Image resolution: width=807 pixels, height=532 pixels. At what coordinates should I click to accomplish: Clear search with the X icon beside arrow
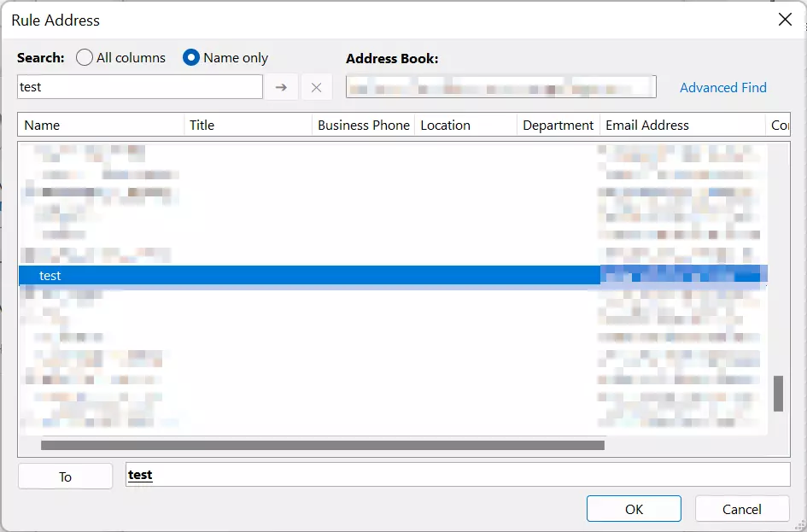pos(317,87)
